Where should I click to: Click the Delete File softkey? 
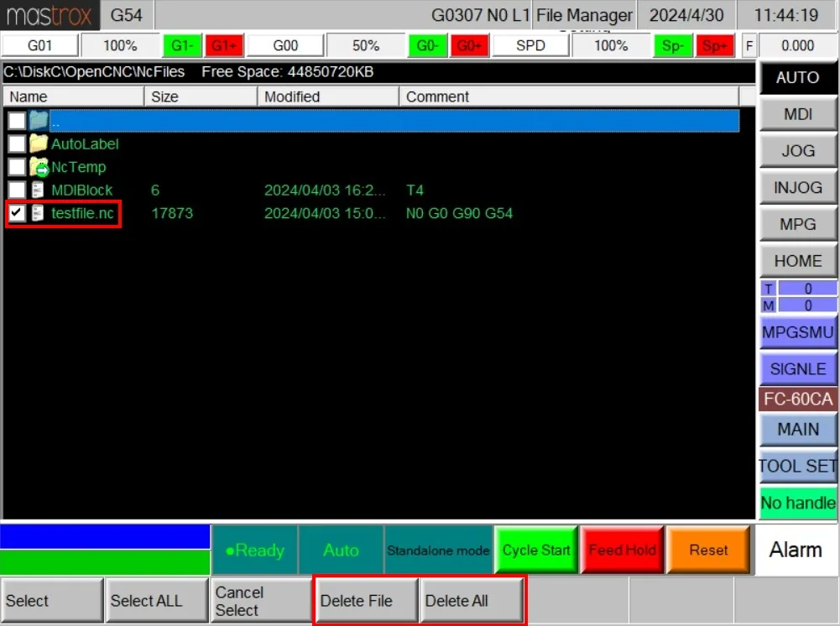[367, 601]
